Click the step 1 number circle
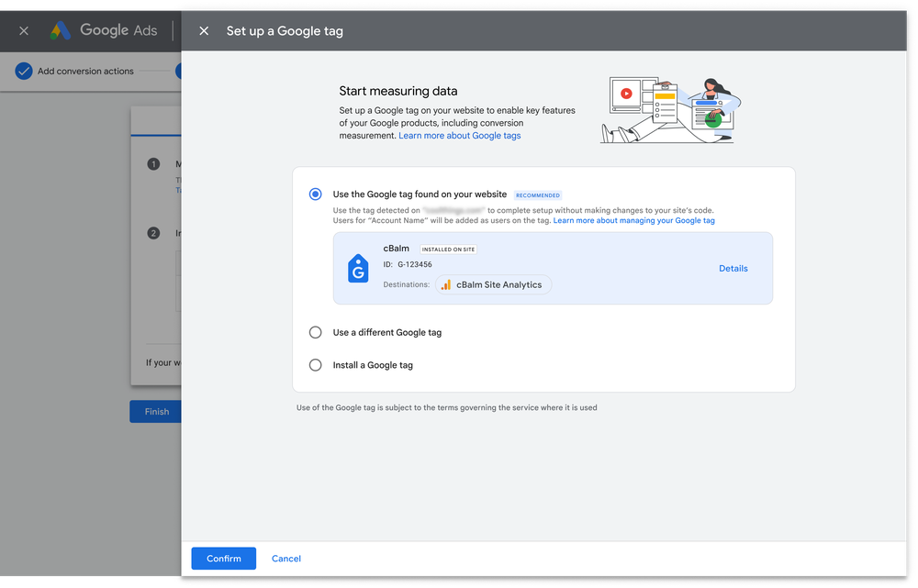 tap(153, 164)
